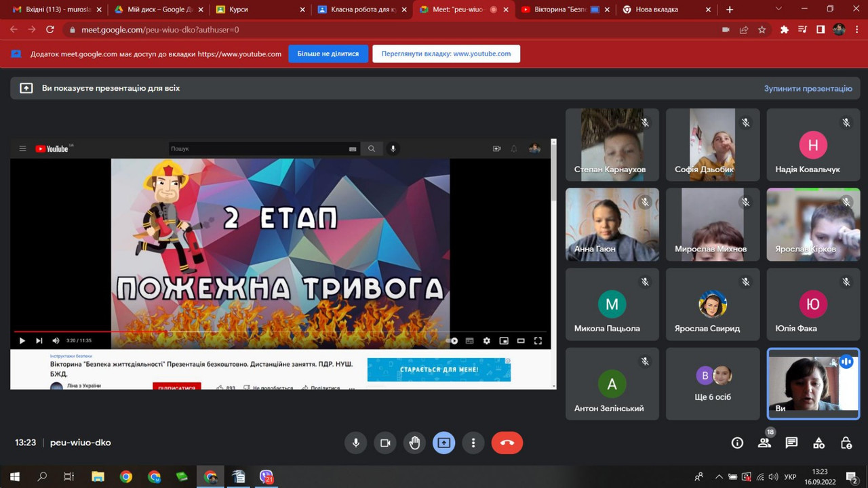Show the participants list with 18 badge

pos(765,443)
